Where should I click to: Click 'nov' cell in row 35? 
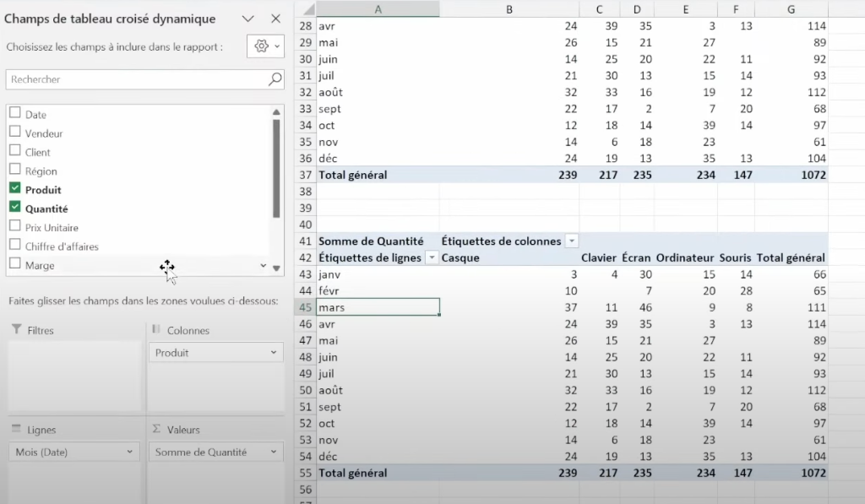378,142
